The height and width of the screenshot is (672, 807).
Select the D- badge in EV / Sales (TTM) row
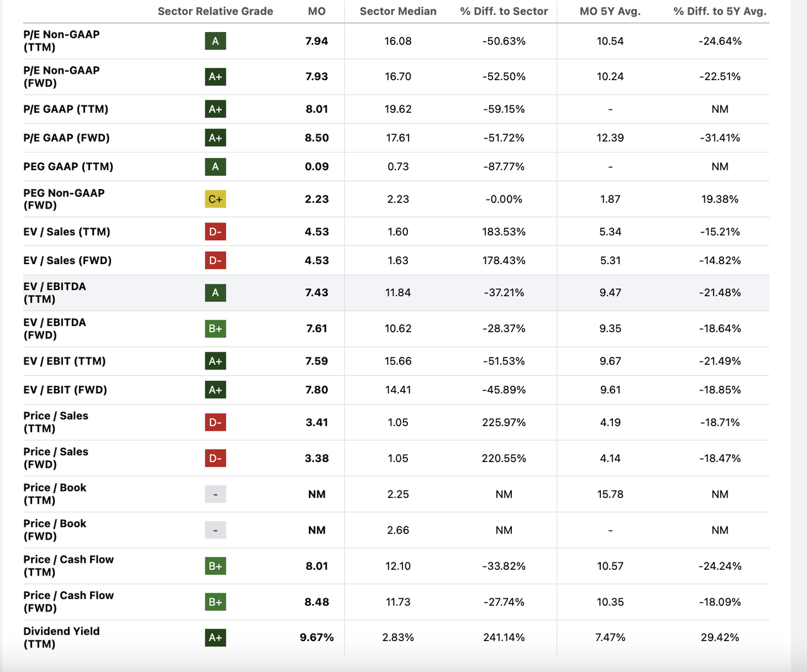(215, 232)
